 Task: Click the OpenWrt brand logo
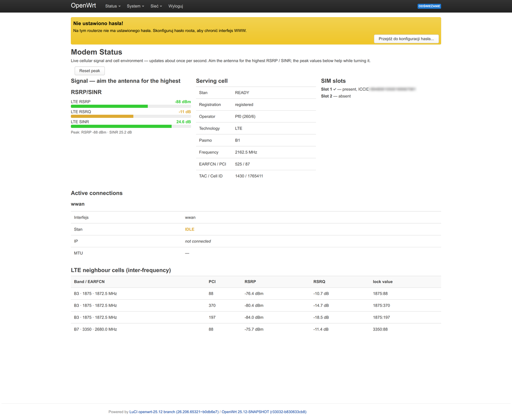(x=84, y=6)
